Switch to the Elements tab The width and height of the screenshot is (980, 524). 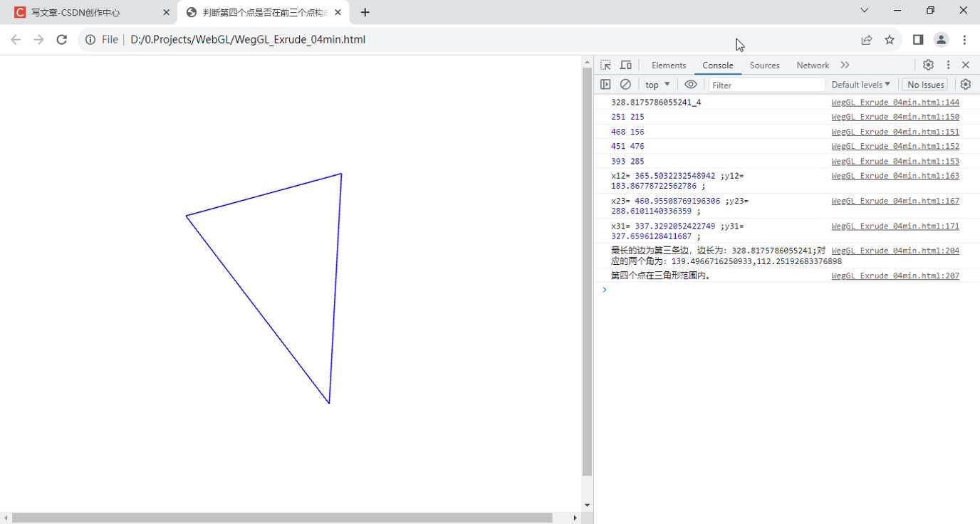pos(668,65)
